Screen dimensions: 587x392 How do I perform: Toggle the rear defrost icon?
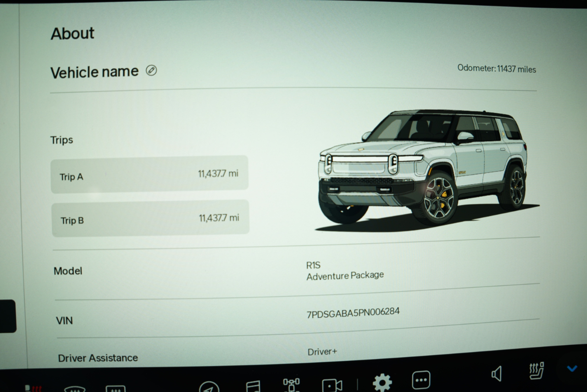pos(115,389)
